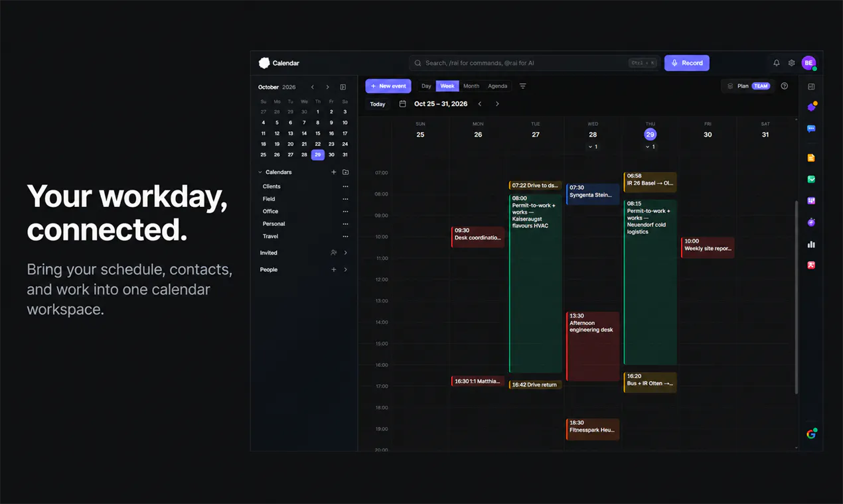Open options for Clients calendar
The width and height of the screenshot is (843, 504).
coord(345,187)
